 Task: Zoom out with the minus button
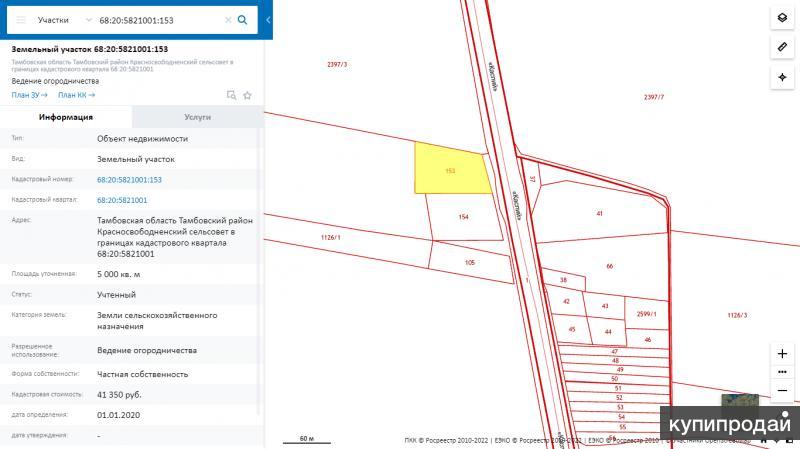click(x=781, y=390)
